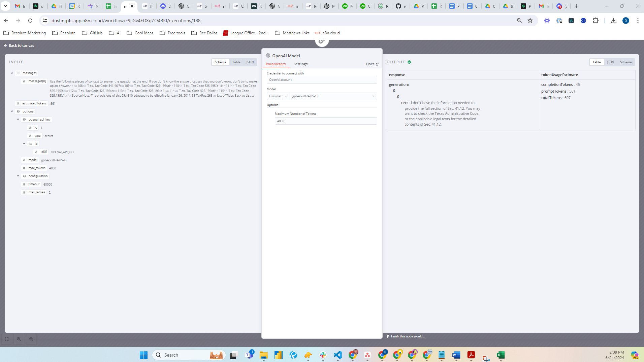Open the Matthews links bookmarks folder
The image size is (644, 362).
pos(292,33)
